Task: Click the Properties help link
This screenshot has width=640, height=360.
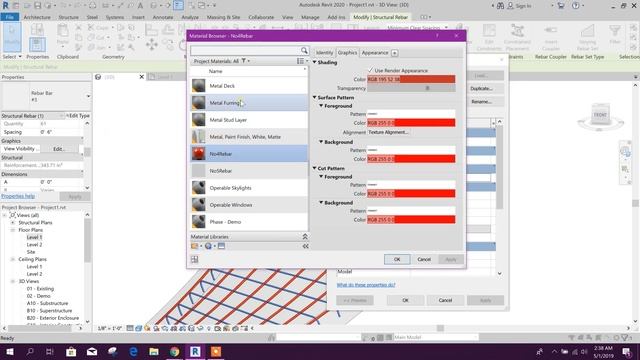Action: click(18, 196)
